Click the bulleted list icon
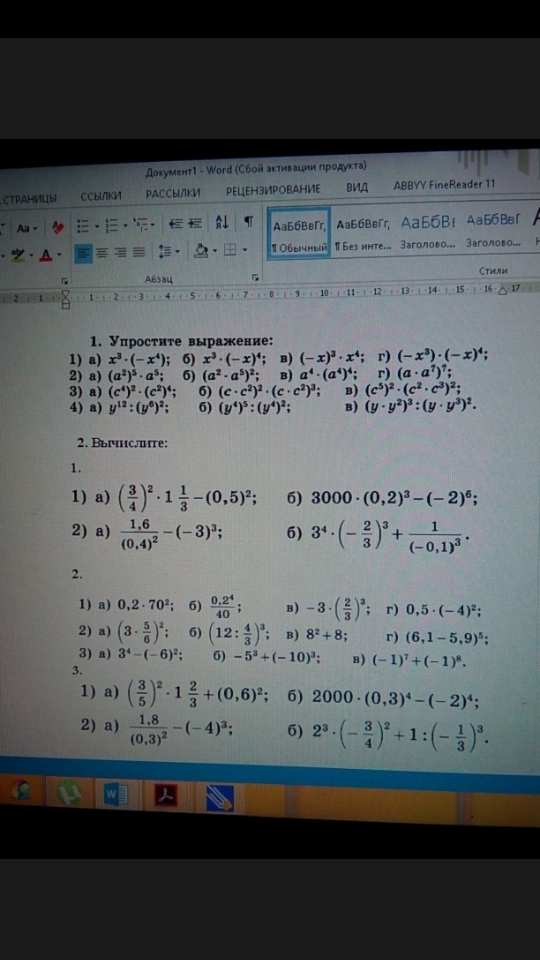The image size is (540, 960). (84, 225)
